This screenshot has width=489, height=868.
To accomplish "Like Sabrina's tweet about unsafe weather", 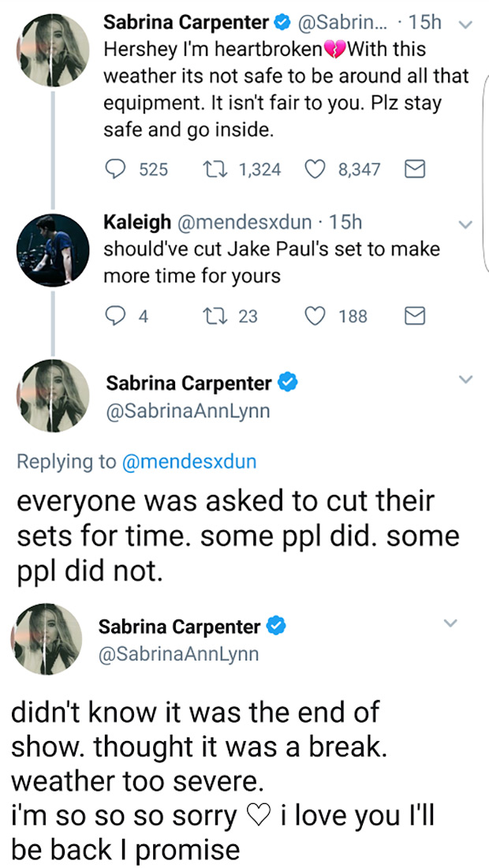I will [x=315, y=169].
